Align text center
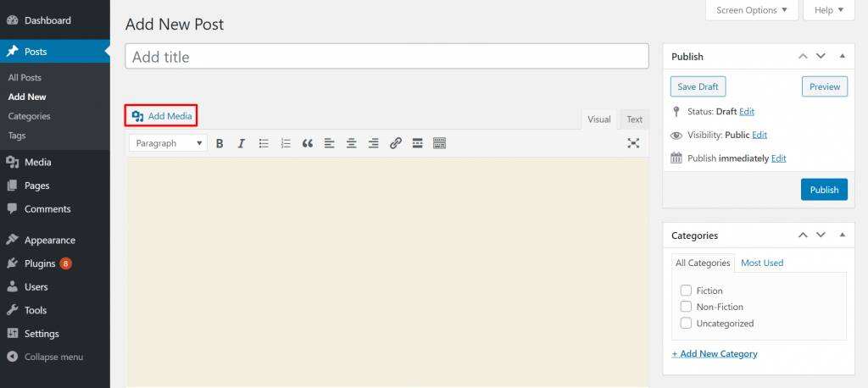 click(x=352, y=143)
